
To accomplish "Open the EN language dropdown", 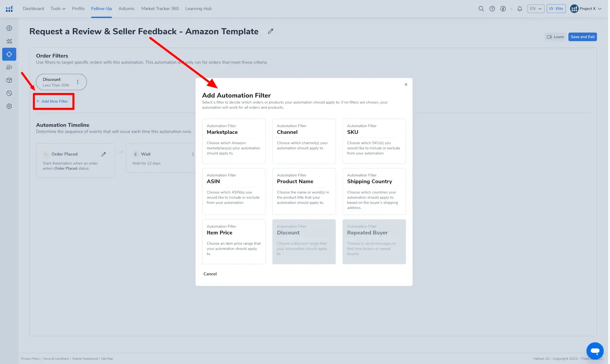I will 536,8.
